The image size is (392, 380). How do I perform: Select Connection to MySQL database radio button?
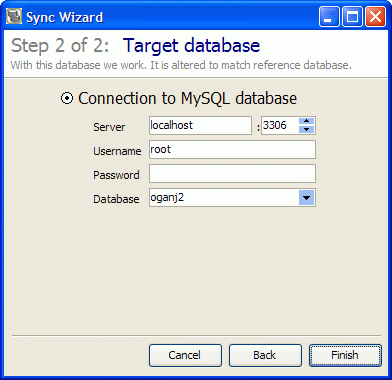pyautogui.click(x=67, y=98)
